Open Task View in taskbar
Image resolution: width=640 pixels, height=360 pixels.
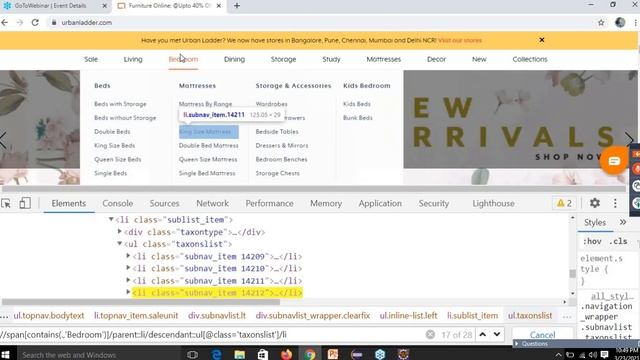pos(192,354)
